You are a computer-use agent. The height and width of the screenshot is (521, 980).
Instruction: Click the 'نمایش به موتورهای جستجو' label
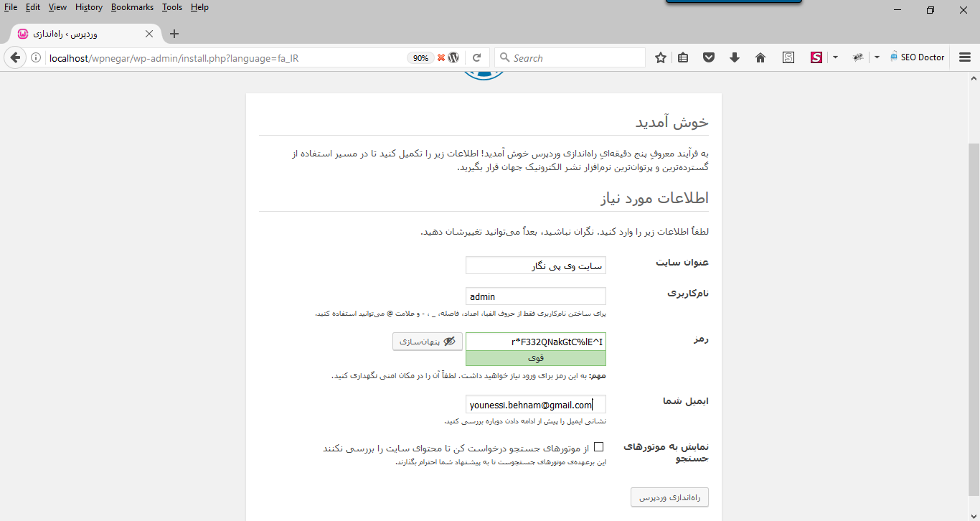click(666, 452)
